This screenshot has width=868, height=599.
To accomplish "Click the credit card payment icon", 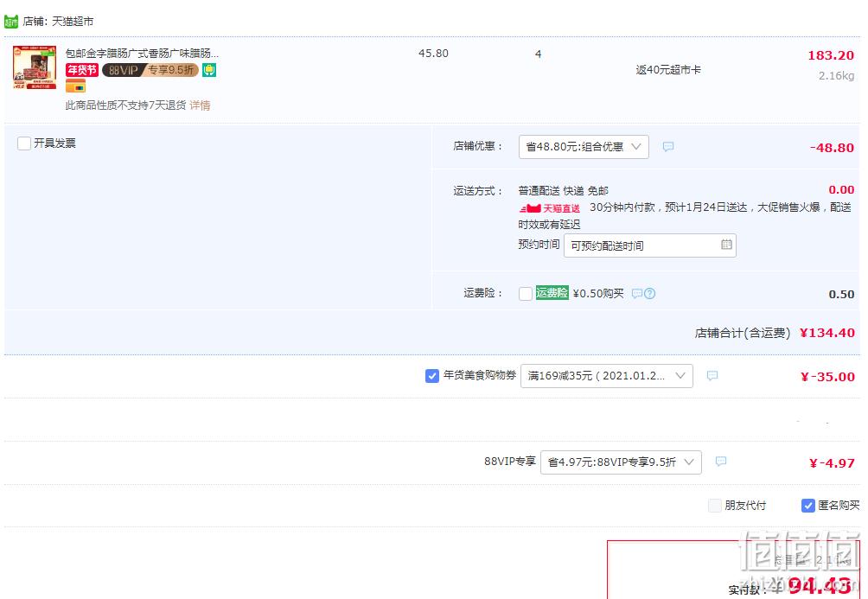I will pos(75,86).
